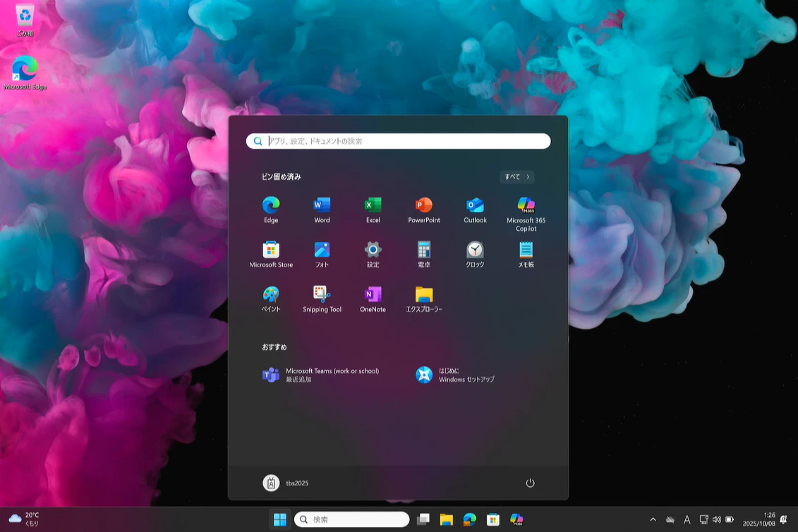Click the power button in Start menu
798x532 pixels.
click(530, 483)
